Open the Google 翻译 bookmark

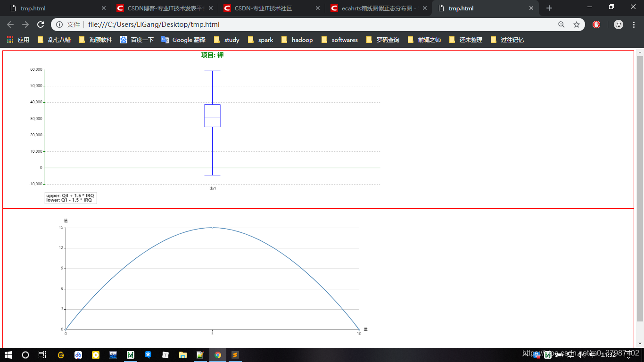click(x=183, y=40)
